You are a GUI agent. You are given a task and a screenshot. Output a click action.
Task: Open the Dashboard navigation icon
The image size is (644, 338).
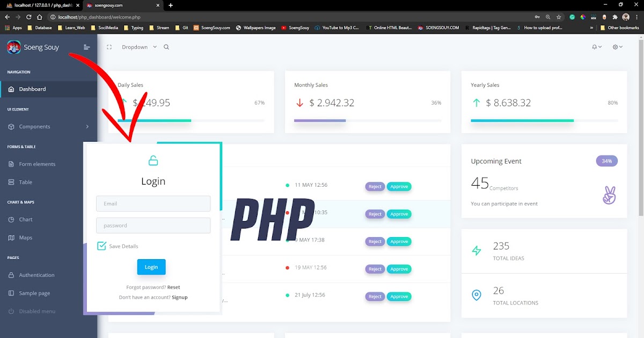point(12,89)
